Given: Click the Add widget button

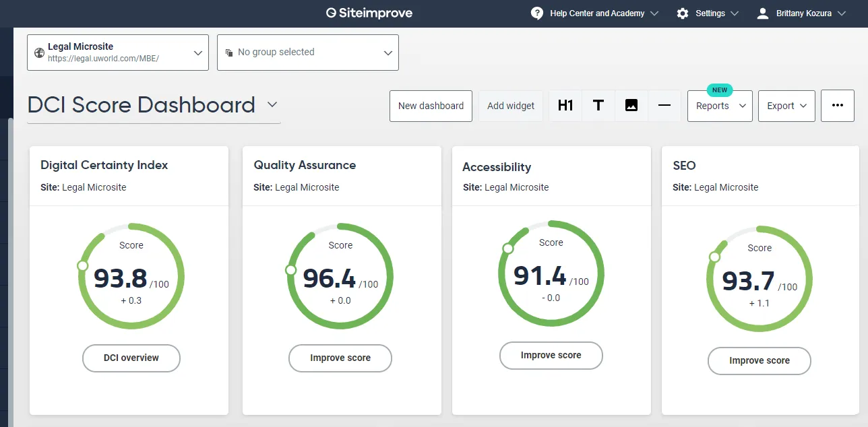Looking at the screenshot, I should point(511,106).
